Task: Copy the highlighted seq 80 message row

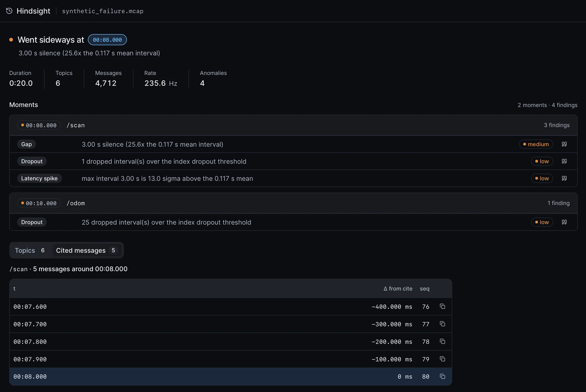Action: [x=442, y=377]
